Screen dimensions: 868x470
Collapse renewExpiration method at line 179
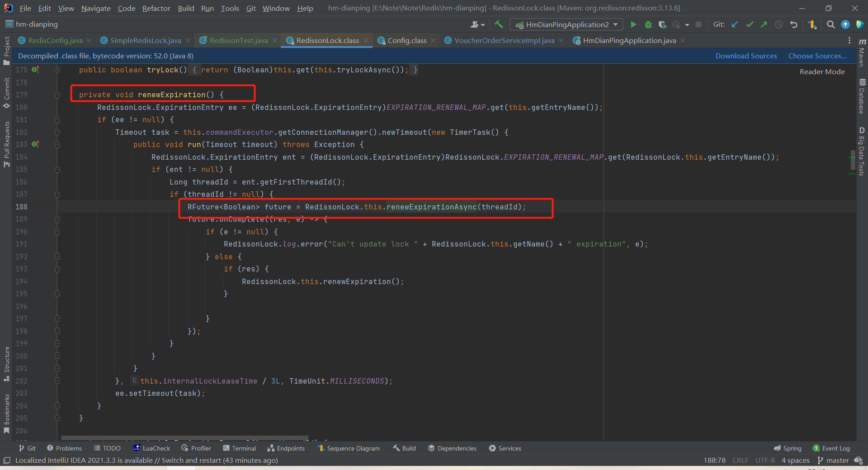[x=57, y=95]
